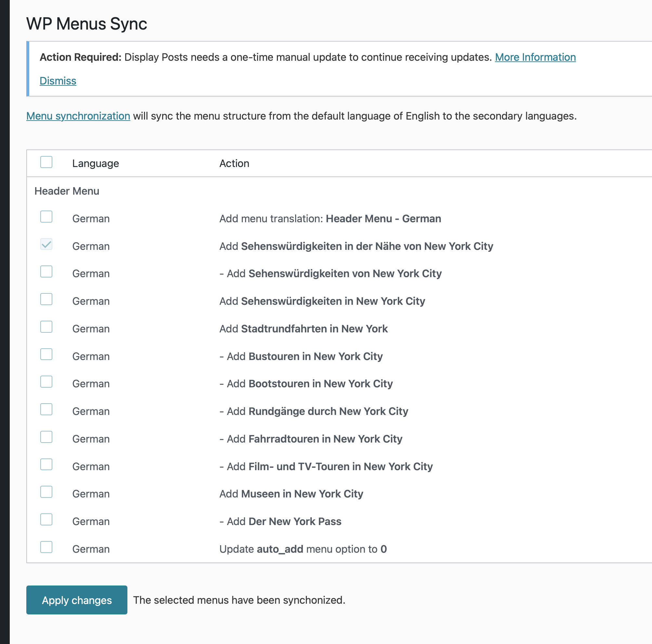Click the Language column header

pyautogui.click(x=96, y=163)
